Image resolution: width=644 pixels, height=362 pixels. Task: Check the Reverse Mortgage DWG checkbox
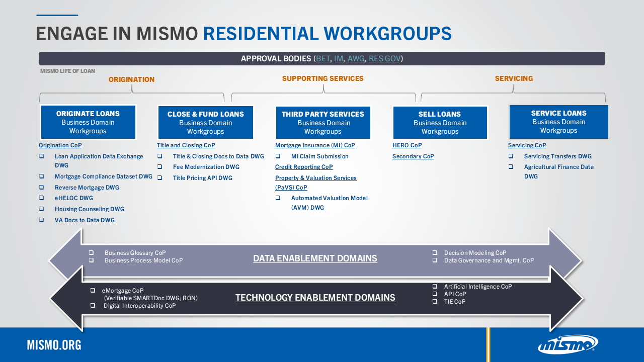(x=41, y=187)
